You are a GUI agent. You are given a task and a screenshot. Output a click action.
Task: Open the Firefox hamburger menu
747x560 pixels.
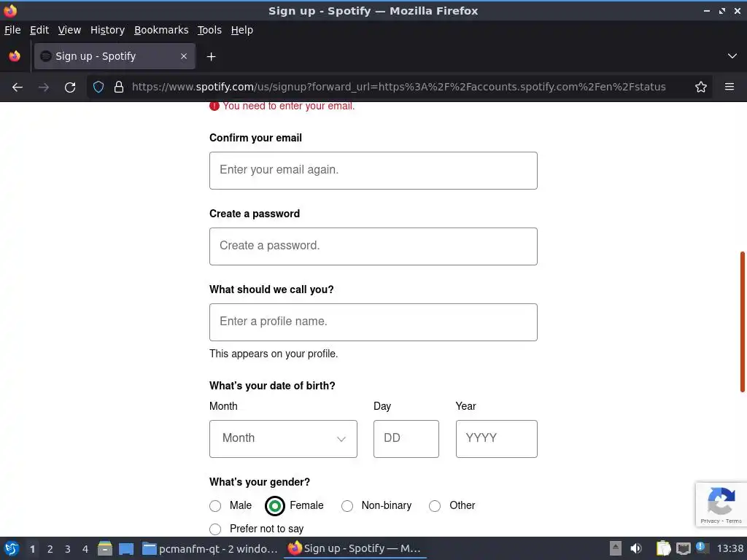point(729,87)
